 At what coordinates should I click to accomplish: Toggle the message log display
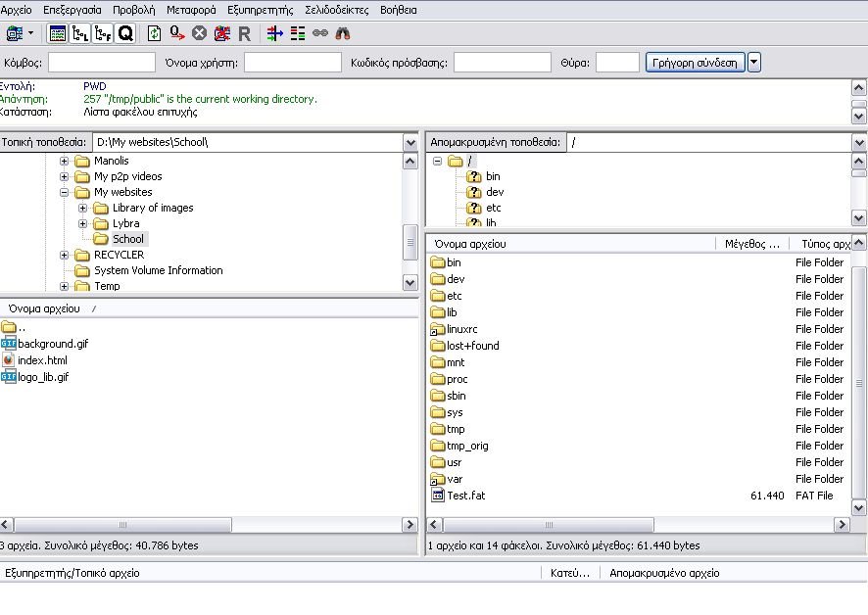coord(57,33)
